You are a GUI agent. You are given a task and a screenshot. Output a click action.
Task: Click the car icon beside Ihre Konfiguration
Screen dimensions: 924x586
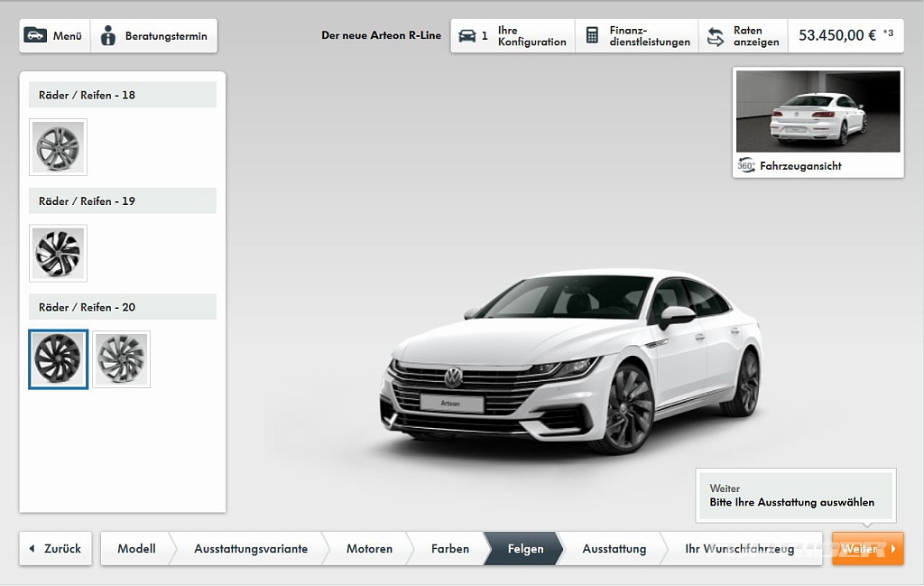[467, 36]
